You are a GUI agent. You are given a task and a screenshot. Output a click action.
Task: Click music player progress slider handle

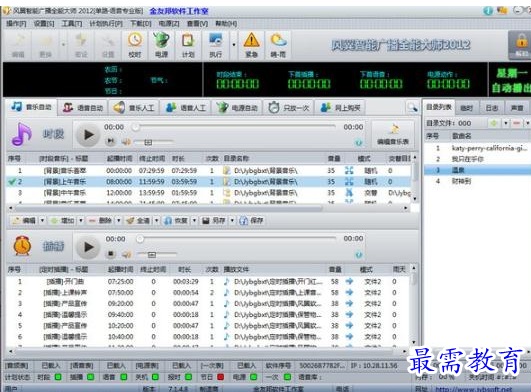(x=135, y=127)
